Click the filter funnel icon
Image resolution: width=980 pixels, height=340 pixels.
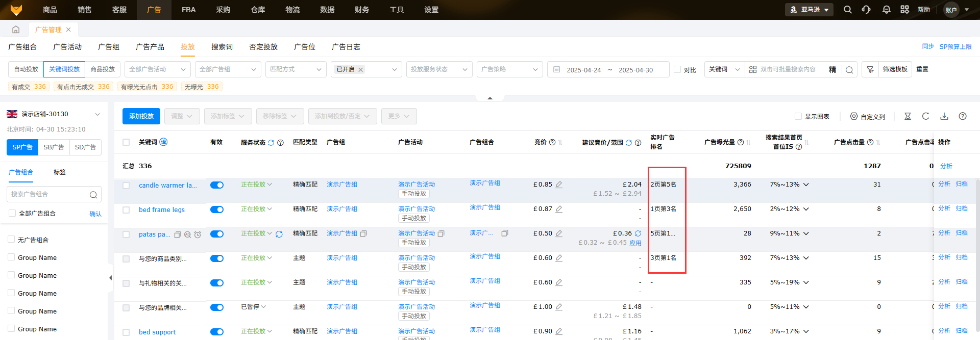coord(870,69)
